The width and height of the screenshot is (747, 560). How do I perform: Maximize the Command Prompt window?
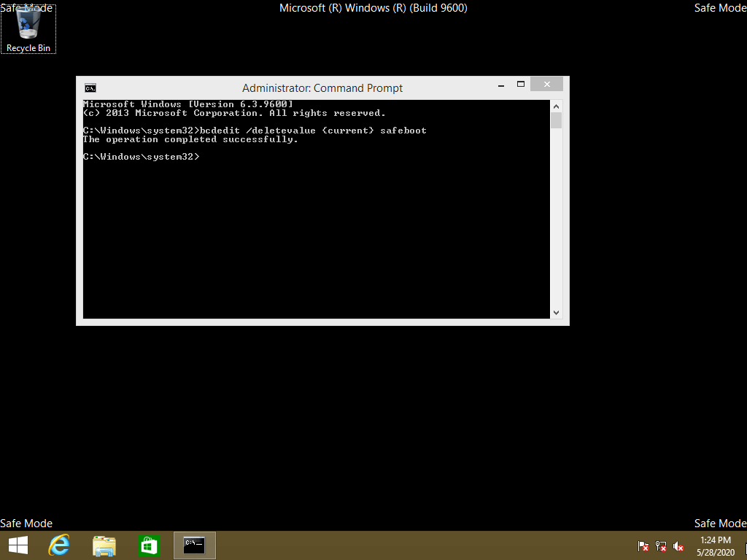[x=521, y=84]
